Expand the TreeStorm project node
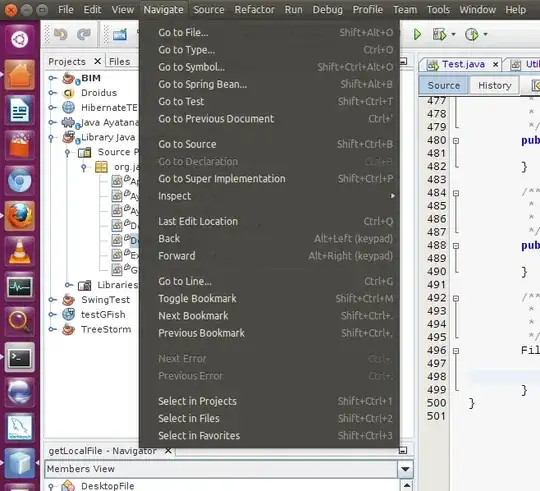Image resolution: width=540 pixels, height=491 pixels. (52, 330)
